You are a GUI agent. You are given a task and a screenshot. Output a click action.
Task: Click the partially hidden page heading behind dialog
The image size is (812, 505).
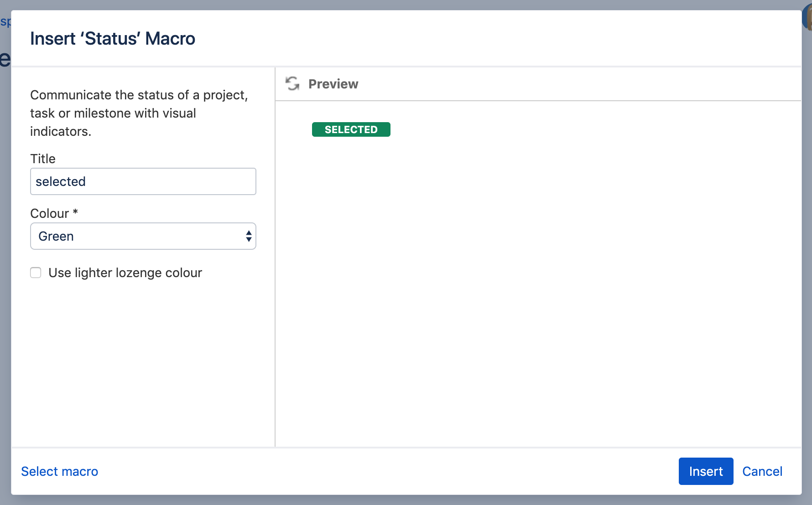click(5, 59)
